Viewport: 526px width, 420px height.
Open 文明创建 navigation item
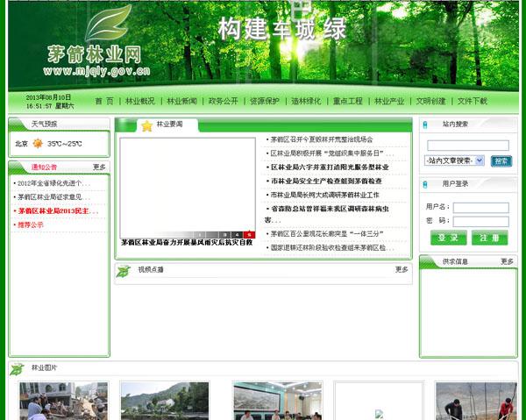pos(430,101)
